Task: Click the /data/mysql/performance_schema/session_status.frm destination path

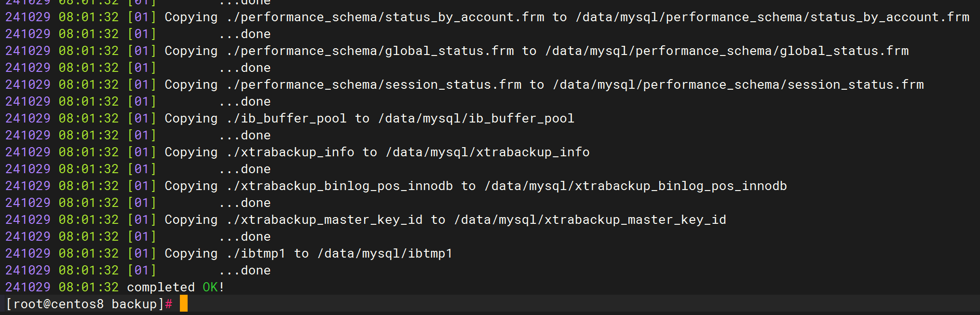Action: (x=738, y=84)
